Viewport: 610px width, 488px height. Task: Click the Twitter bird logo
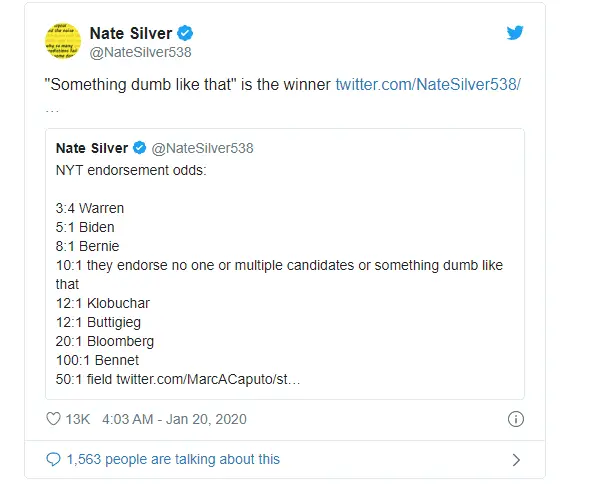coord(515,33)
